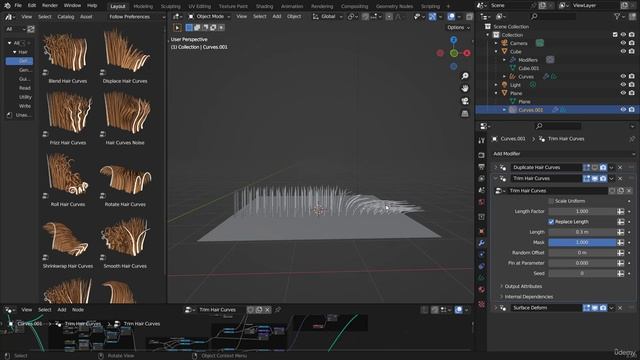Switch to the Geometry Nodes workspace tab
640x360 pixels.
coord(394,7)
